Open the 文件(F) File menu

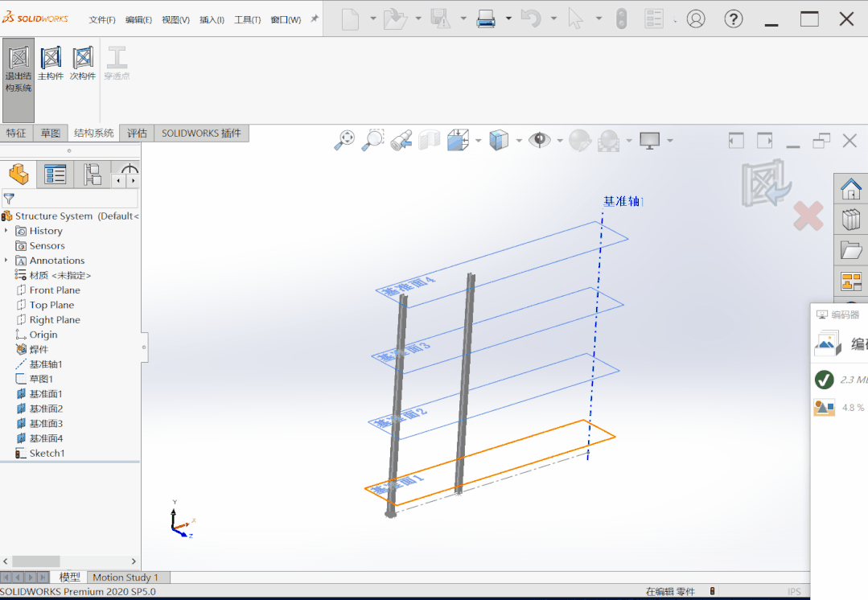coord(102,20)
